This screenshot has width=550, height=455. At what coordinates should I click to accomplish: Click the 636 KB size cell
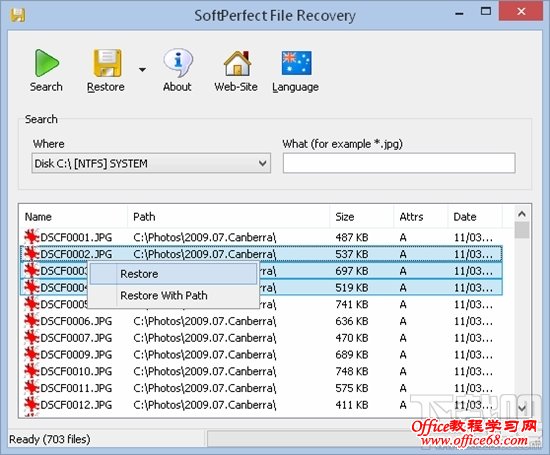click(352, 321)
